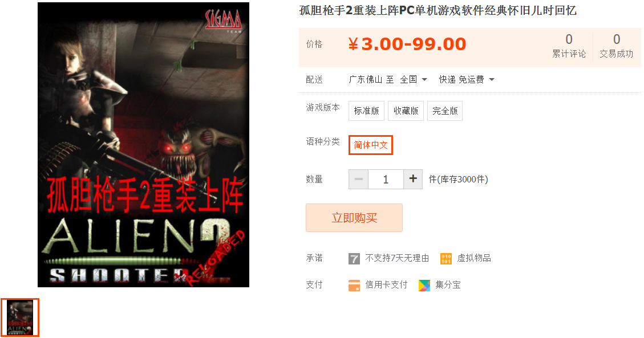644x338 pixels.
Task: Click the orange virtual goods icon
Action: 446,258
